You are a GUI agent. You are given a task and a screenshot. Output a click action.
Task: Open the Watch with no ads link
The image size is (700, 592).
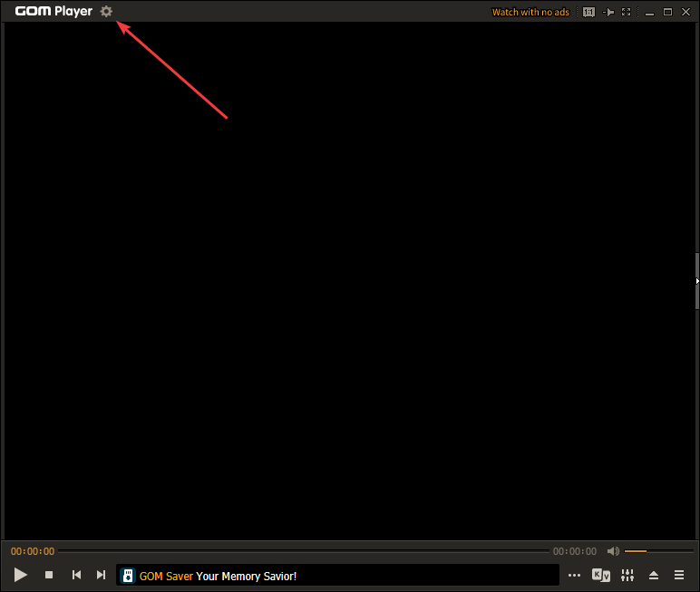(x=530, y=12)
